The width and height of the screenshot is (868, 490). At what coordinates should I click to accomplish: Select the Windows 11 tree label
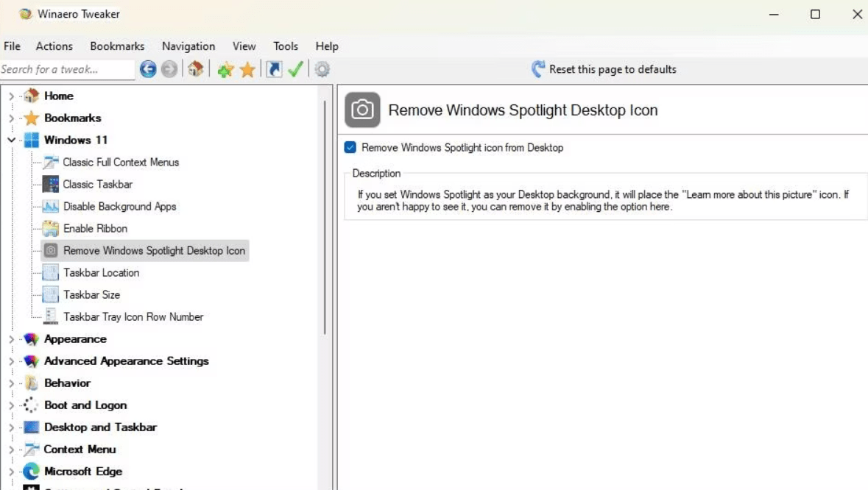coord(76,140)
